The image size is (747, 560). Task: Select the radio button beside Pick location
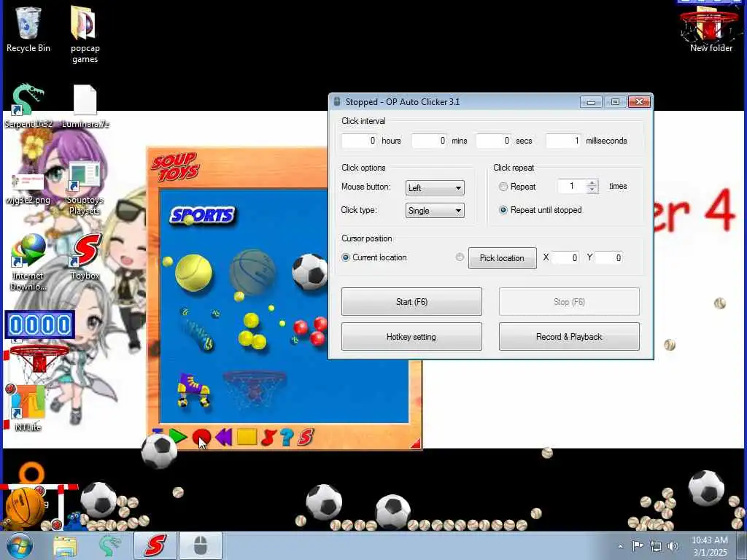(x=460, y=257)
